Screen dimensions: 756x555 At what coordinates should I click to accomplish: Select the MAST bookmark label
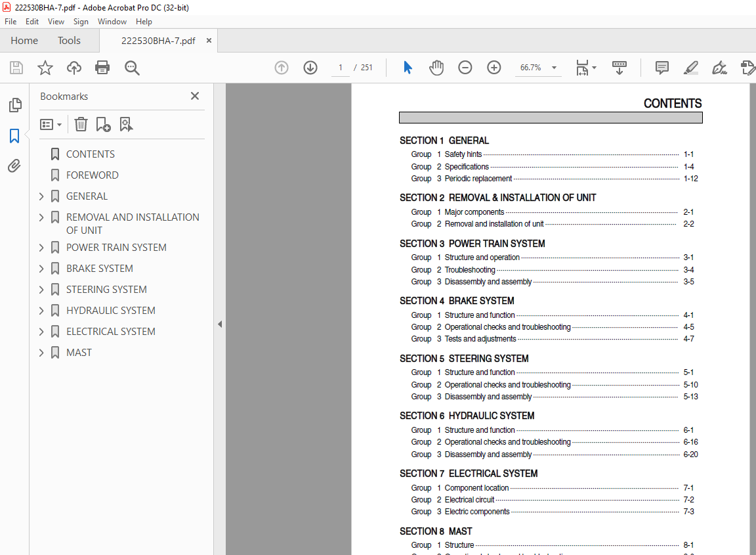(x=79, y=353)
